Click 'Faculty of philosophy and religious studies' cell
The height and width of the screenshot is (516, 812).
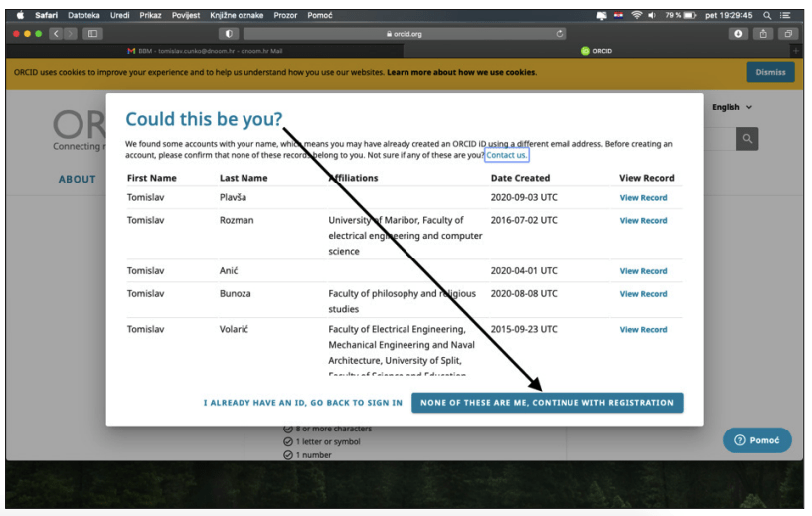click(402, 301)
